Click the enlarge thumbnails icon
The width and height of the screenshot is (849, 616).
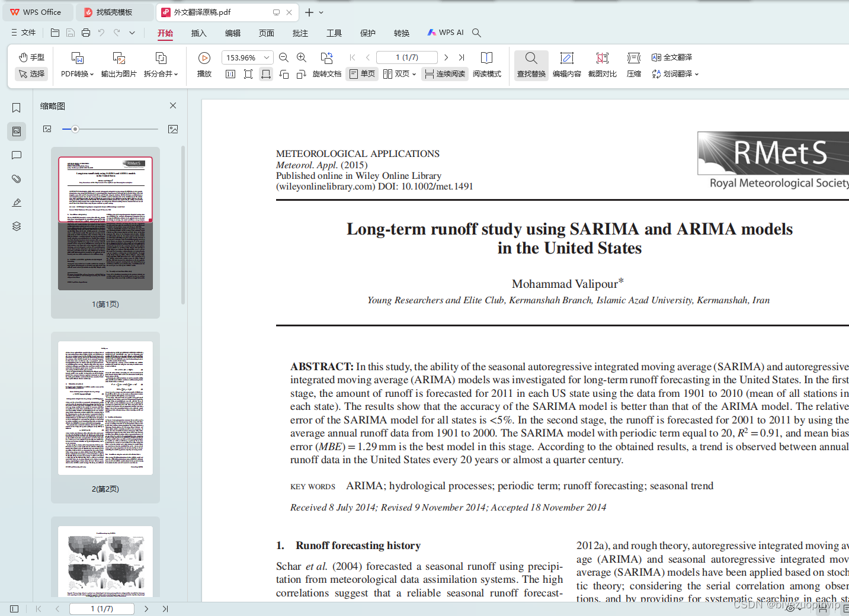click(173, 129)
